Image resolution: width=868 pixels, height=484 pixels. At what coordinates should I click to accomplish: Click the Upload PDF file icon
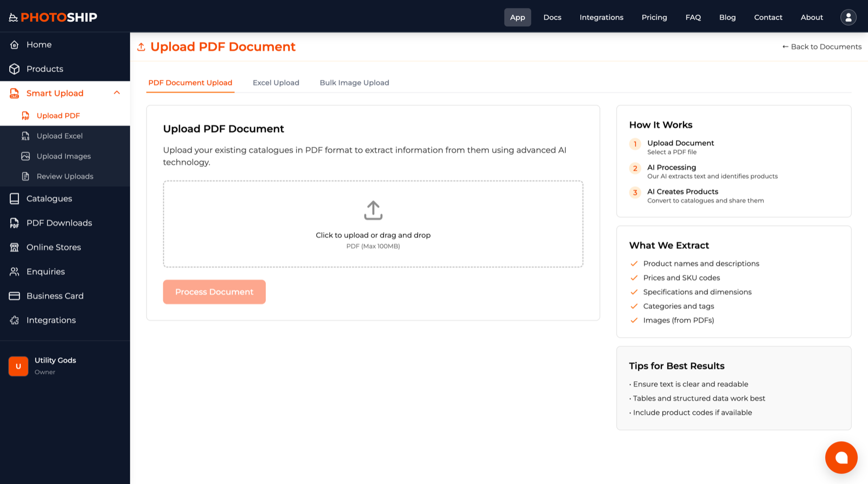(25, 115)
